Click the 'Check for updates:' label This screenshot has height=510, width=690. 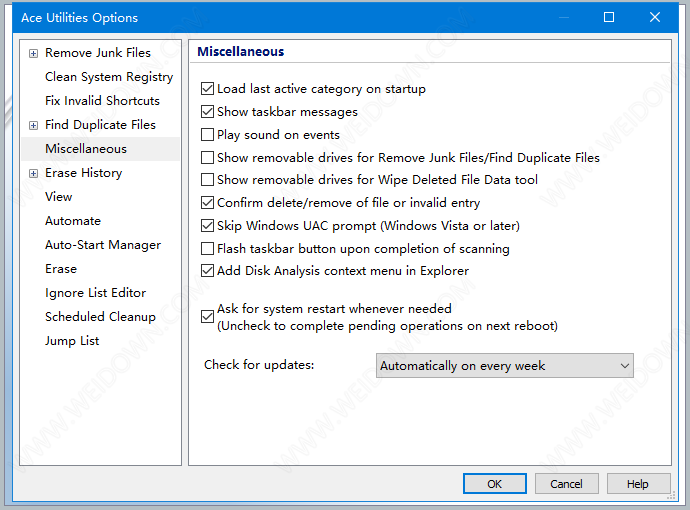pyautogui.click(x=259, y=365)
